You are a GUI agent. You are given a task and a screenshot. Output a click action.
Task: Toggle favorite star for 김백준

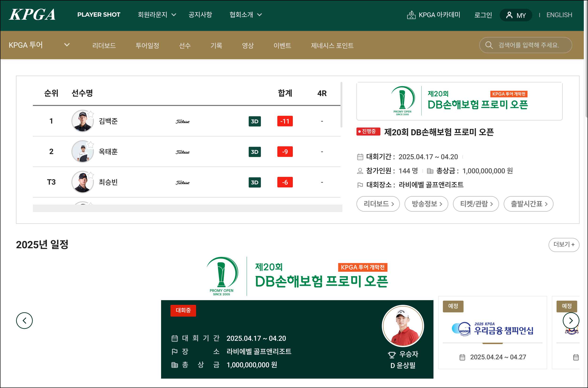tap(91, 114)
